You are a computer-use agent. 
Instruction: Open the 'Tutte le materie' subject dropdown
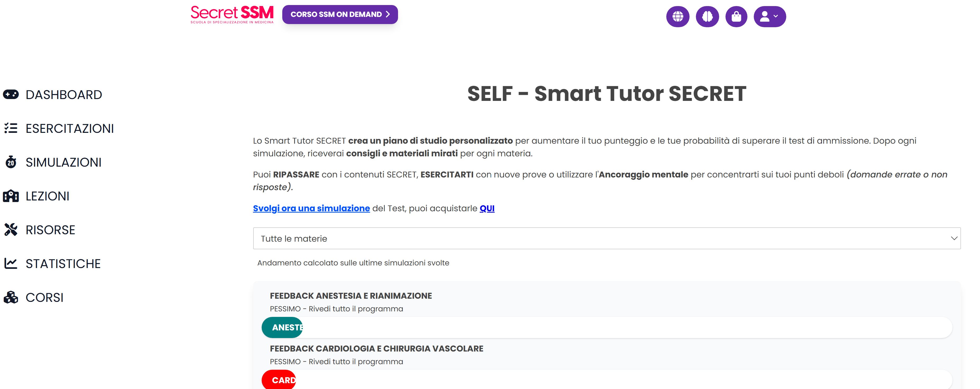coord(606,238)
